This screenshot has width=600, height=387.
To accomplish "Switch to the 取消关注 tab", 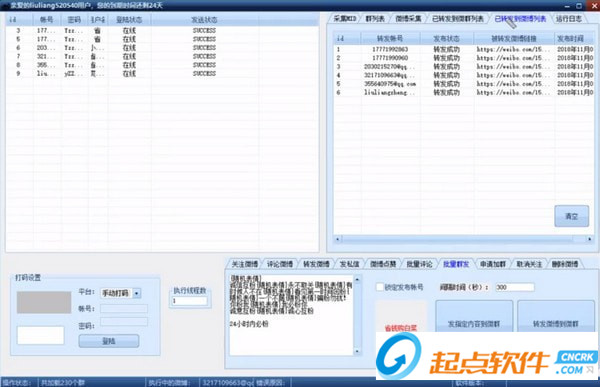I will [529, 264].
